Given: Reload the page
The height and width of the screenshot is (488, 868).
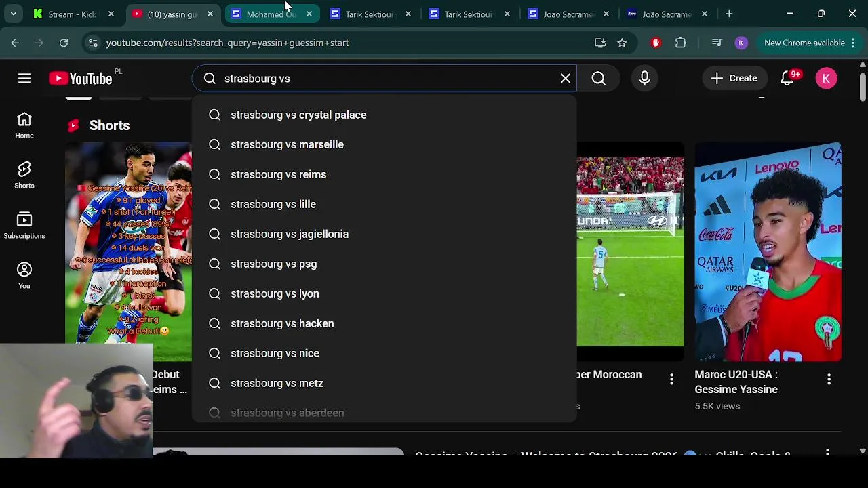Looking at the screenshot, I should [x=64, y=43].
